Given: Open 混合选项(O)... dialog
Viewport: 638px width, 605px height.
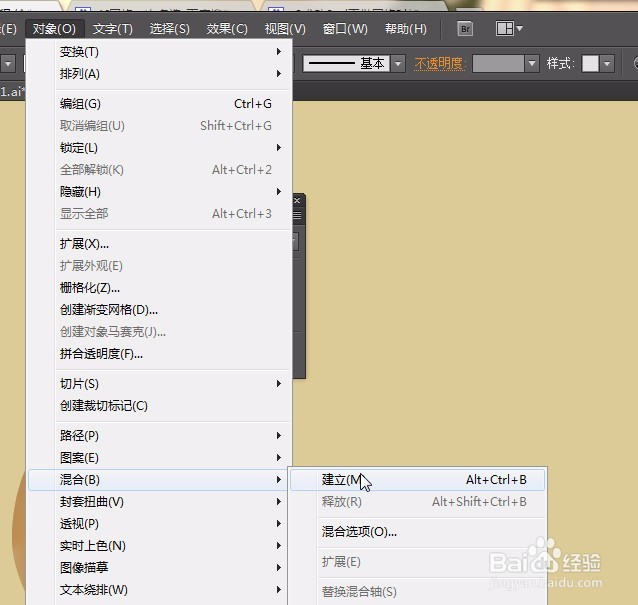Looking at the screenshot, I should coord(417,532).
